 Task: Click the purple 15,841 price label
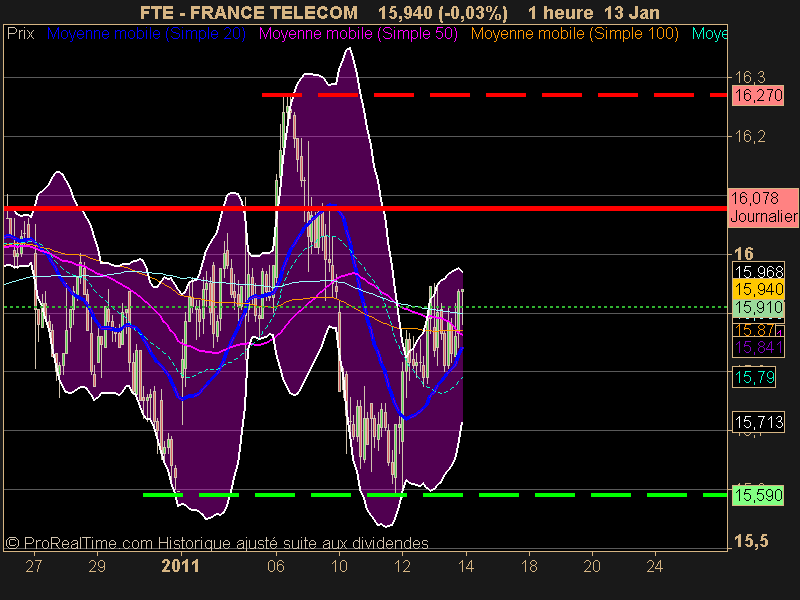click(x=759, y=347)
